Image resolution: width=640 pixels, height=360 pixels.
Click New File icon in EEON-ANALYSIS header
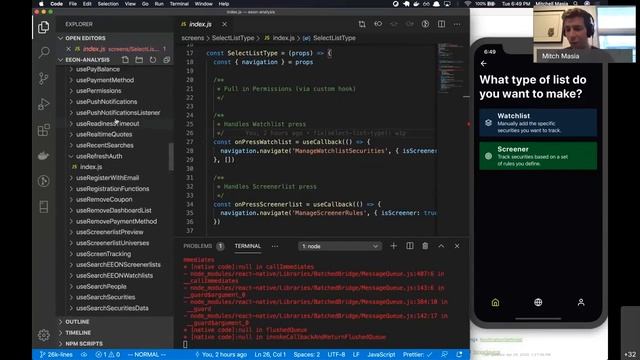[125, 60]
